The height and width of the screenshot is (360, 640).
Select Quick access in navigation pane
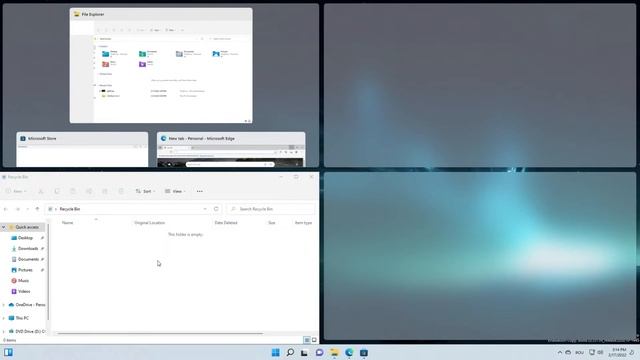[x=27, y=227]
